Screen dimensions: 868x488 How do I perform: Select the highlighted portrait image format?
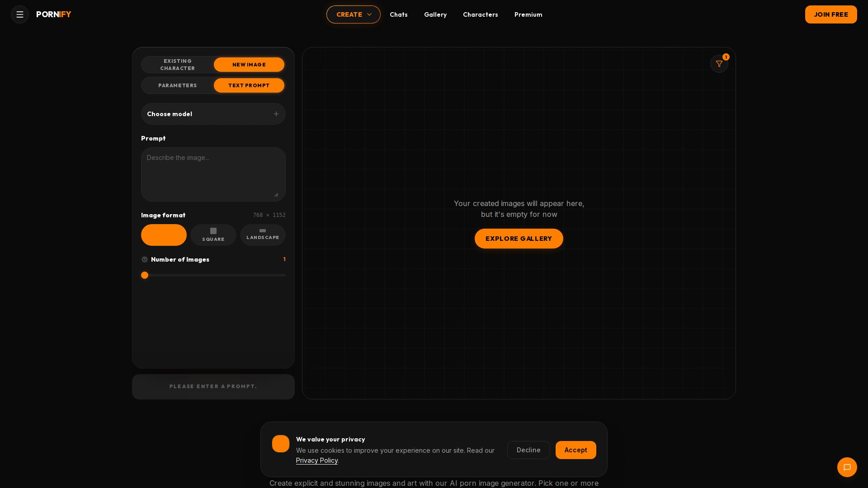[164, 235]
